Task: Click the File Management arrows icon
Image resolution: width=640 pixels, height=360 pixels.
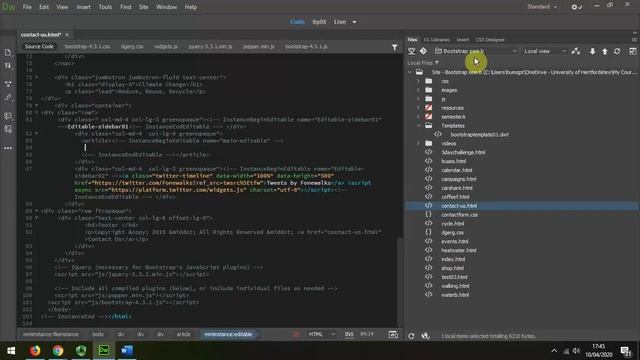Action: [8, 65]
